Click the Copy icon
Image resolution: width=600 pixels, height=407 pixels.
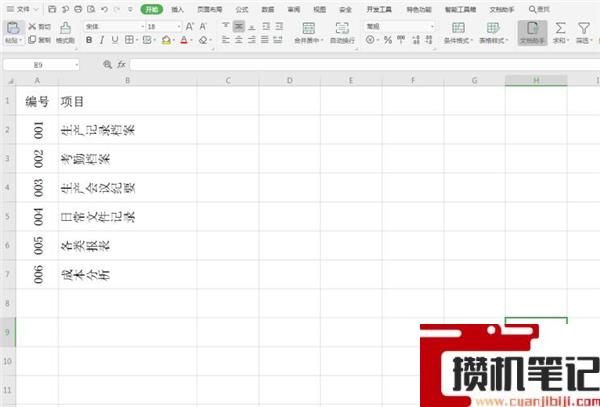coord(32,40)
